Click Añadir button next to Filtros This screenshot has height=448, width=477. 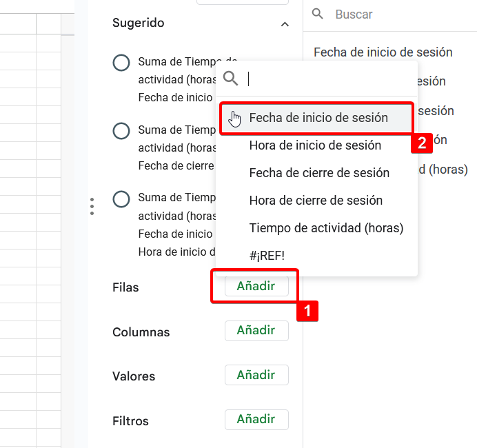pyautogui.click(x=256, y=419)
